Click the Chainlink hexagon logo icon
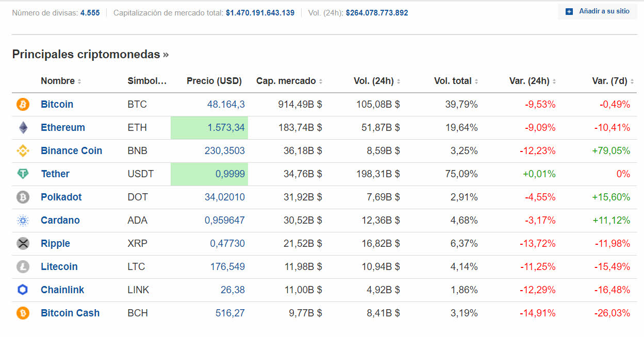The width and height of the screenshot is (644, 337). [x=23, y=290]
